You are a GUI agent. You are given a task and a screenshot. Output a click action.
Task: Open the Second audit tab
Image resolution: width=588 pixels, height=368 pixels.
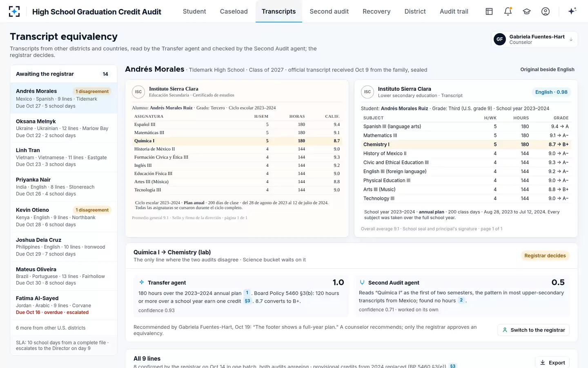pyautogui.click(x=329, y=11)
